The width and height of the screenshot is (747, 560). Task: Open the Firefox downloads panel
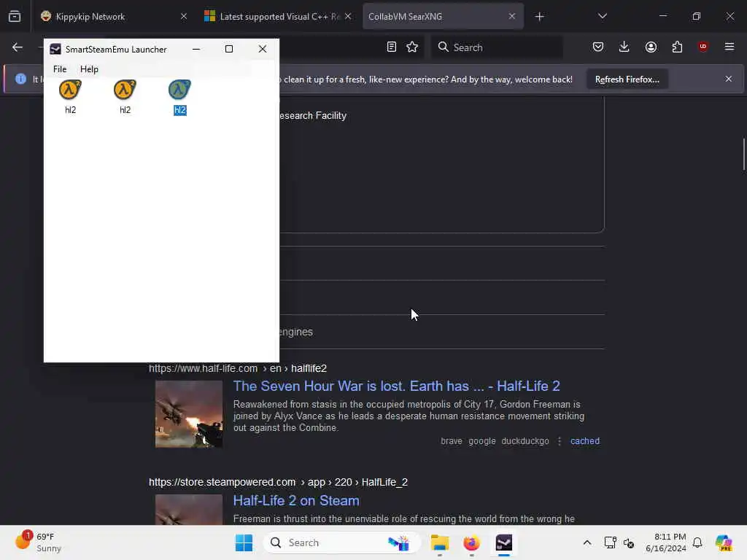point(624,47)
